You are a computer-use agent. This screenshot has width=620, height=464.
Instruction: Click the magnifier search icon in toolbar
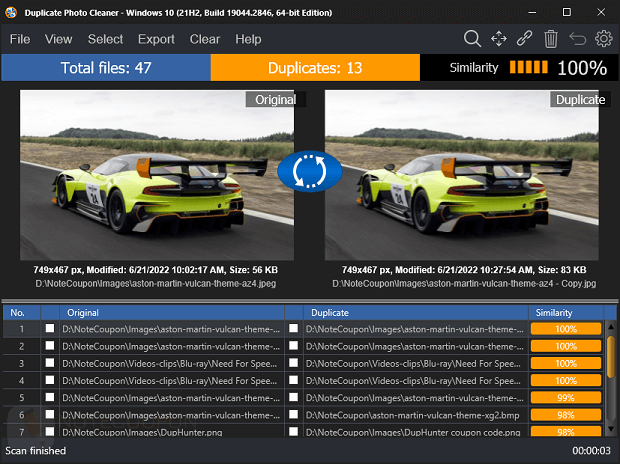click(x=472, y=39)
